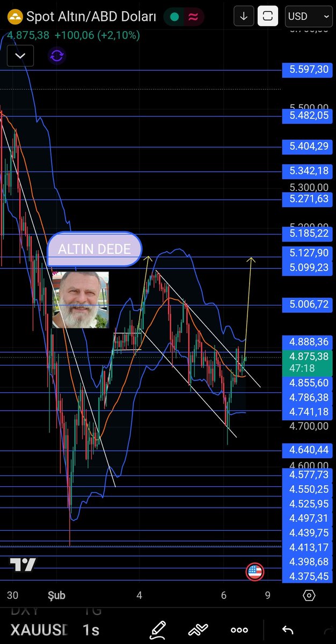Tap the green market status dot
Screen dimensions: 336x644
click(x=174, y=17)
